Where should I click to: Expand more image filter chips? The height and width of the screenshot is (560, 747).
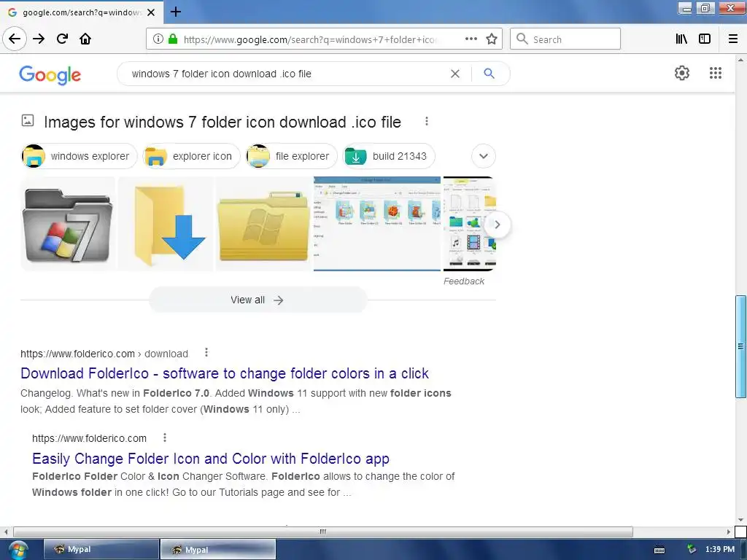(x=483, y=156)
